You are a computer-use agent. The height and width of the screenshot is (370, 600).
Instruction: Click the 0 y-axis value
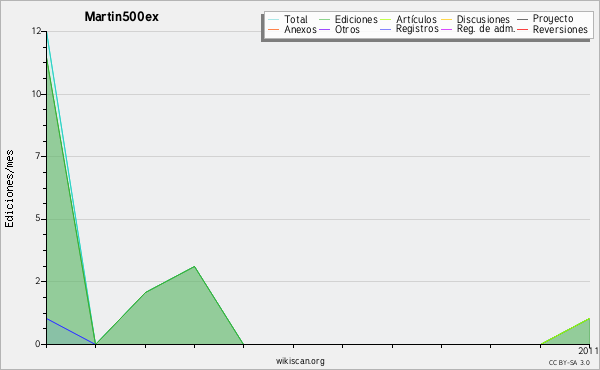(38, 344)
